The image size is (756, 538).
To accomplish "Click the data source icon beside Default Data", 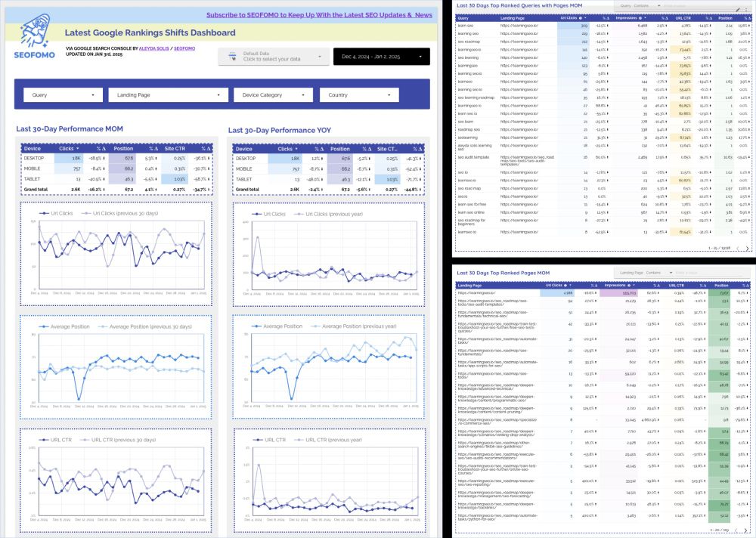I will pyautogui.click(x=232, y=57).
